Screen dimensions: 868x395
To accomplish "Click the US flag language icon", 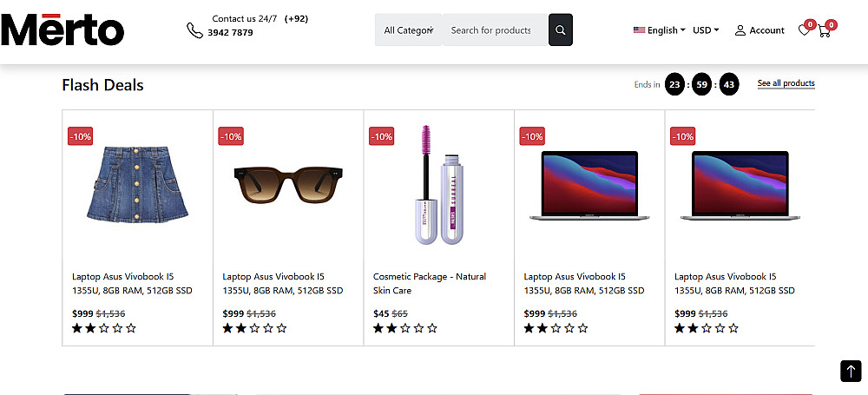I will [x=640, y=30].
